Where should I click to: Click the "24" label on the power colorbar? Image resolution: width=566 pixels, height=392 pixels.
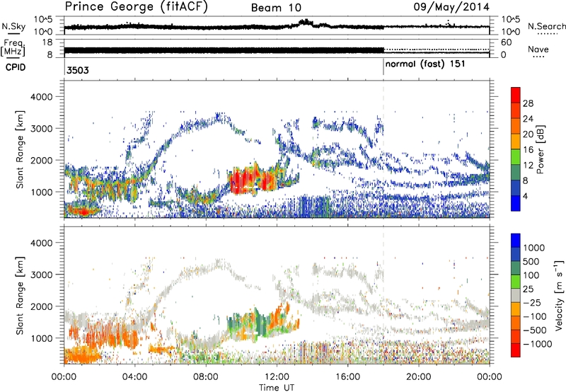click(x=528, y=119)
